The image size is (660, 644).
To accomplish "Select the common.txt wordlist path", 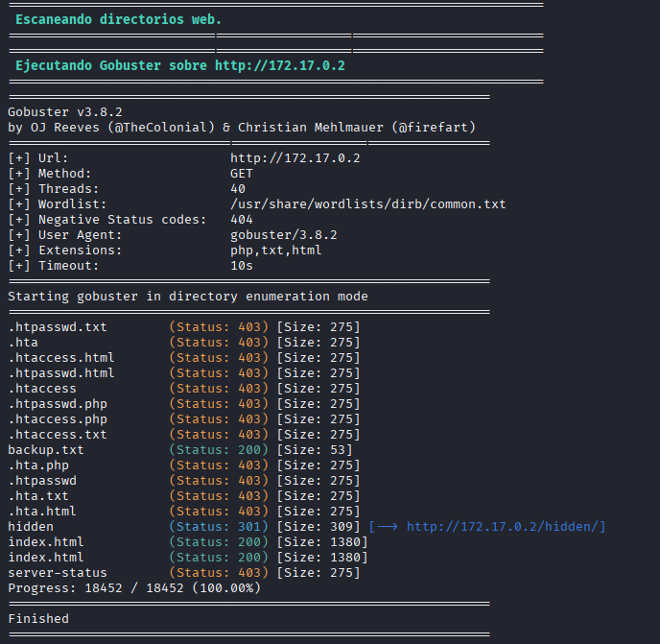I will click(367, 204).
